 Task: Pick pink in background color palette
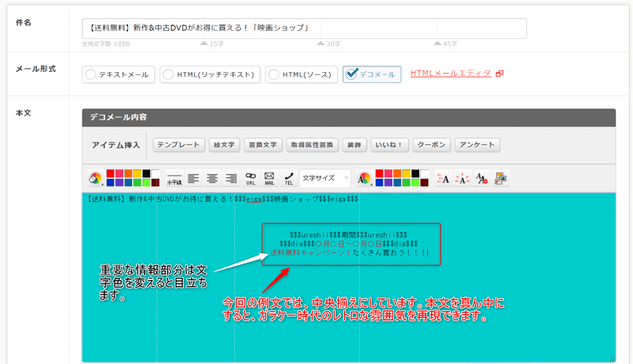119,173
